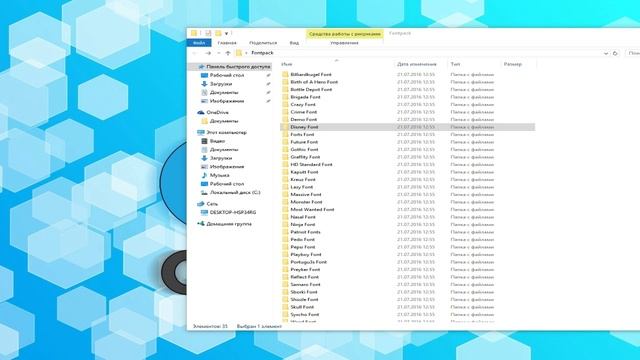Switch to the Вид ribbon tab
Screen dimensions: 640x360
point(294,43)
